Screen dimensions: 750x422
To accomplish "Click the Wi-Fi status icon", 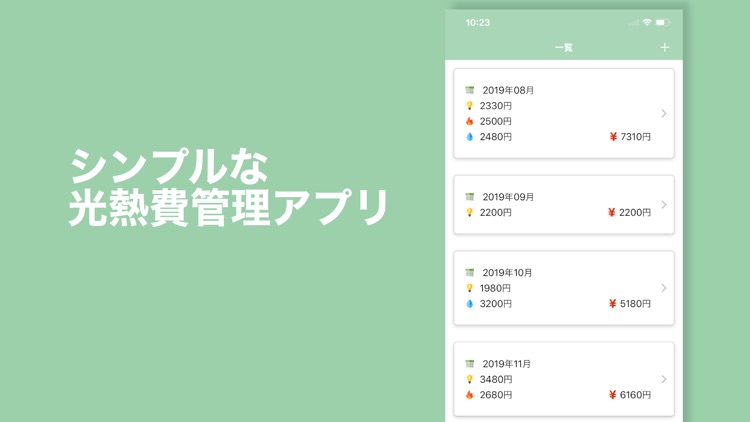I will (647, 22).
